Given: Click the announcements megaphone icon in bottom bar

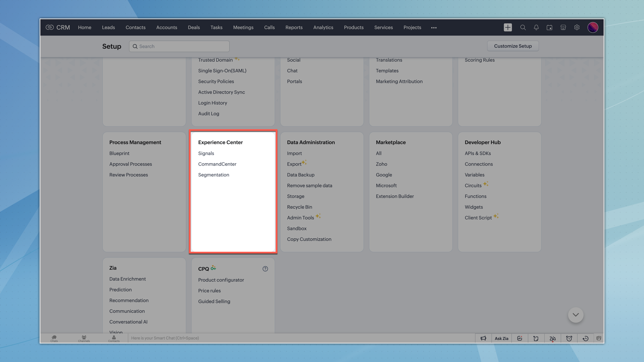Looking at the screenshot, I should click(x=483, y=338).
